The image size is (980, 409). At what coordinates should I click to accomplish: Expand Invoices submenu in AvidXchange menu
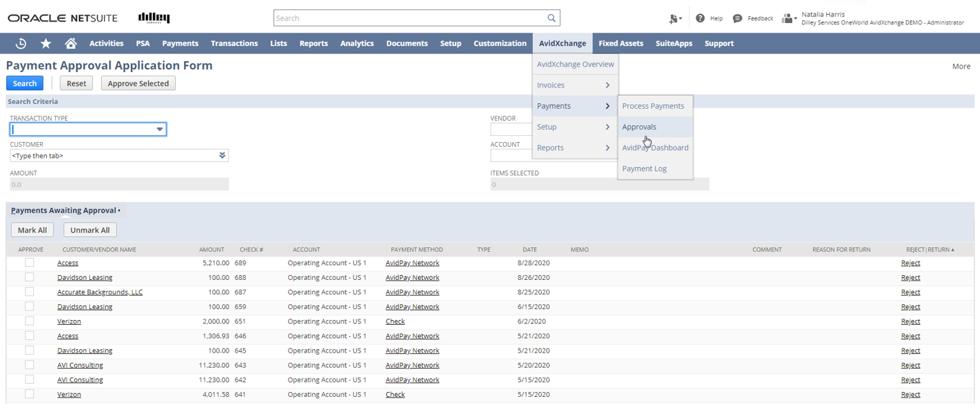(575, 85)
